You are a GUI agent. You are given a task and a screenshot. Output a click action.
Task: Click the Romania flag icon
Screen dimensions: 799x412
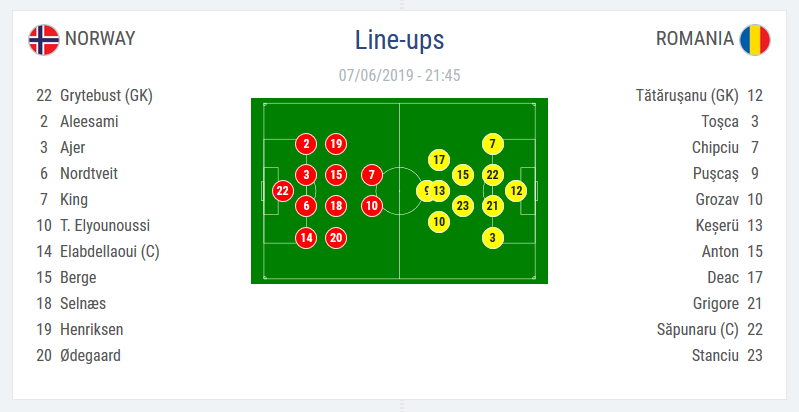pyautogui.click(x=755, y=40)
